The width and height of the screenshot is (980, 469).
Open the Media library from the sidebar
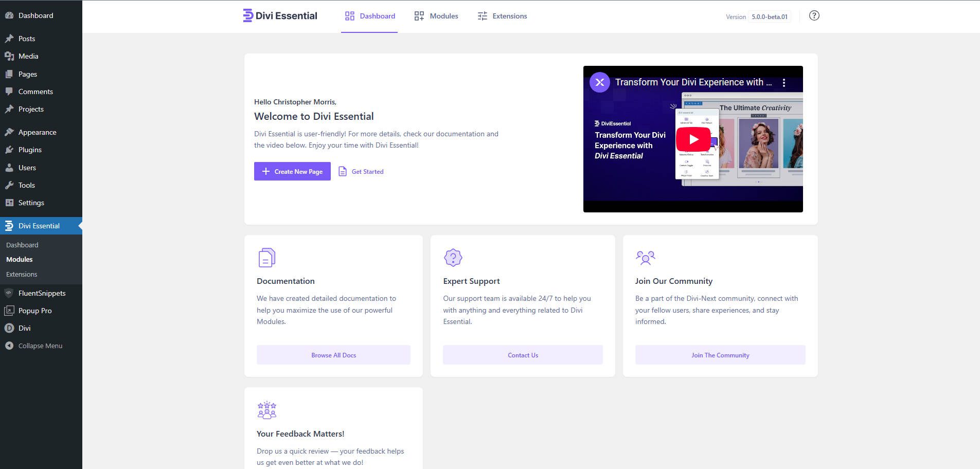[28, 56]
